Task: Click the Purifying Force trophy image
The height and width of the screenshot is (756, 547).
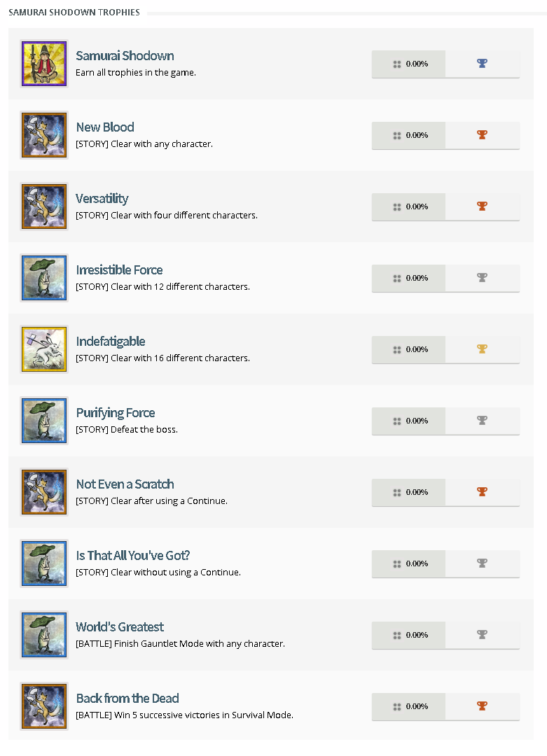Action: pyautogui.click(x=43, y=421)
